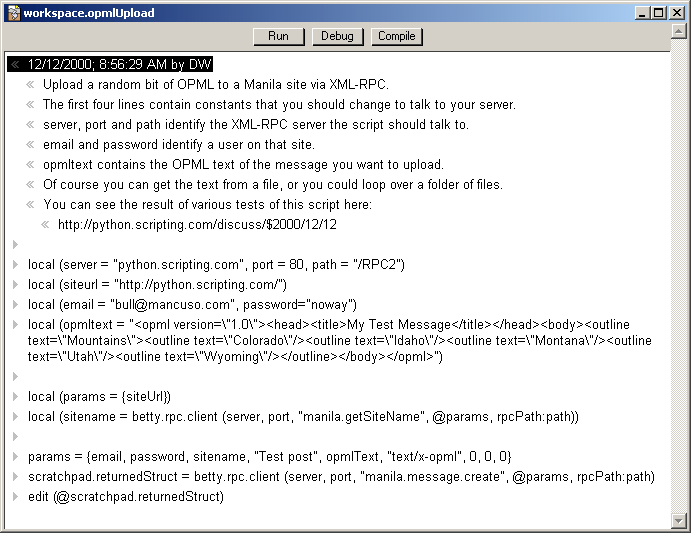This screenshot has width=691, height=533.
Task: Click the scrollbar down arrow
Action: 679,520
